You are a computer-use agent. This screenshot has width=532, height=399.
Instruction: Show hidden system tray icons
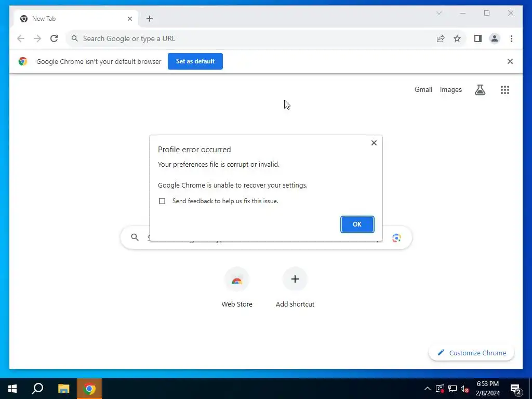click(427, 389)
